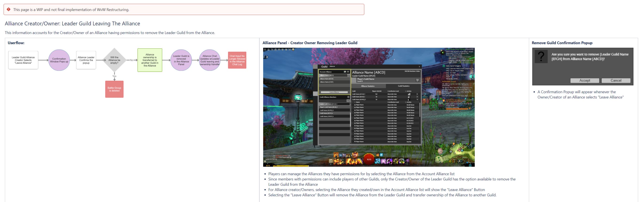This screenshot has height=202, width=644.
Task: Click the Alliance Chat Updates flowchart circle
Action: tap(209, 60)
